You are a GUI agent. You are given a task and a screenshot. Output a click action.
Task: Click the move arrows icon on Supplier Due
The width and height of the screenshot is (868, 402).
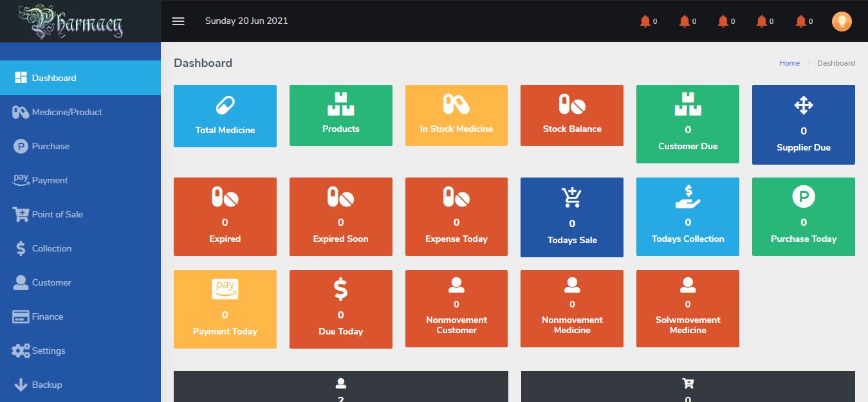coord(804,105)
